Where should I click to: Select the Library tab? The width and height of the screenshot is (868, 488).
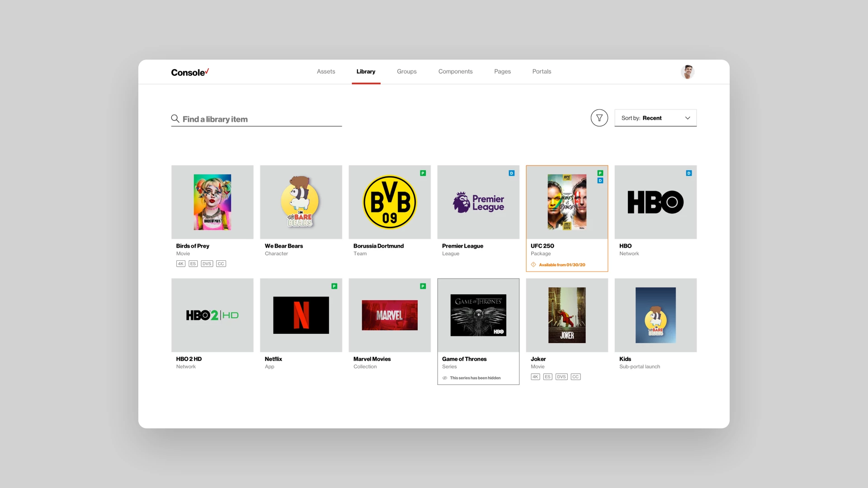366,71
